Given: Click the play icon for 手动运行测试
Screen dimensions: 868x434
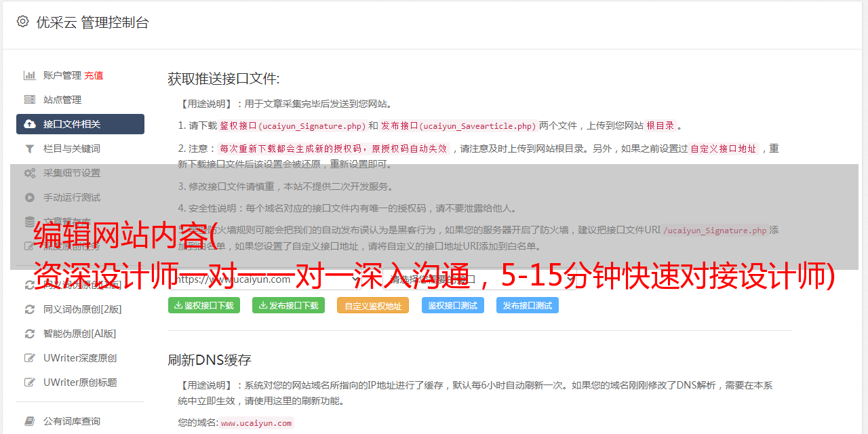Looking at the screenshot, I should [30, 197].
